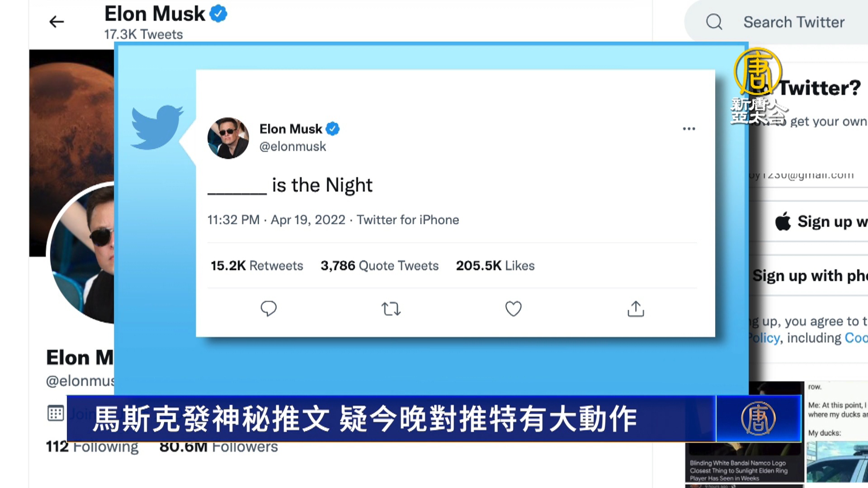Open the 3,786 Quote Tweets list
The width and height of the screenshot is (868, 488).
coord(379,266)
